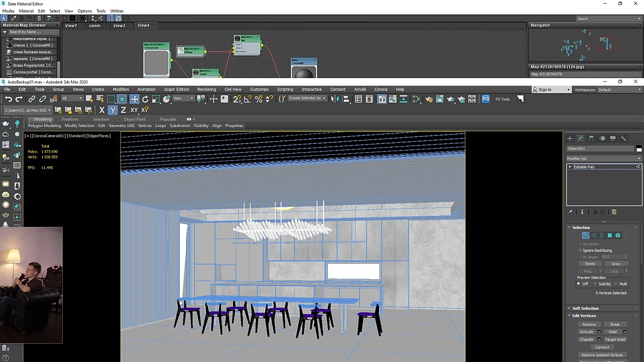
Task: Activate the Rotate tool
Action: pyautogui.click(x=145, y=99)
